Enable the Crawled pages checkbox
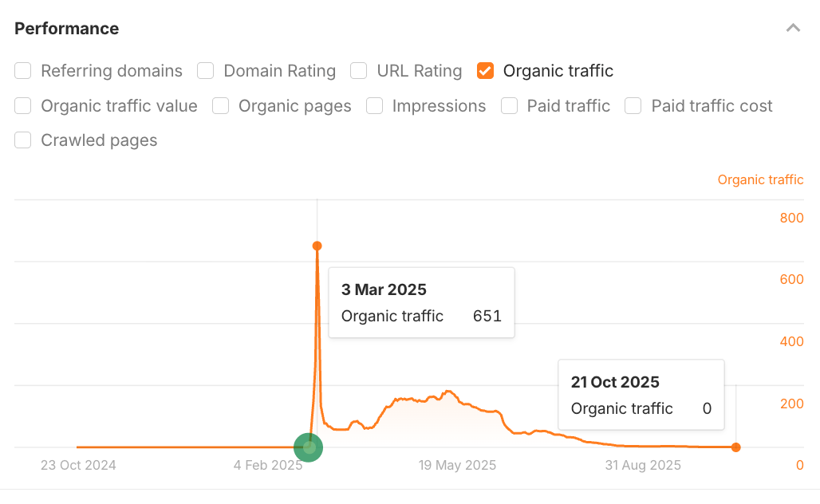This screenshot has height=504, width=820. click(22, 140)
